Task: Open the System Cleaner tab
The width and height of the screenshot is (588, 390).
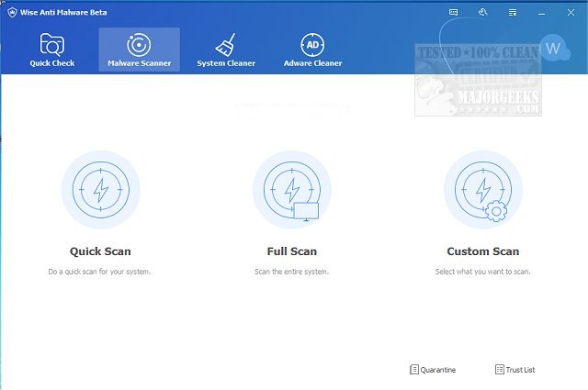Action: pos(226,50)
